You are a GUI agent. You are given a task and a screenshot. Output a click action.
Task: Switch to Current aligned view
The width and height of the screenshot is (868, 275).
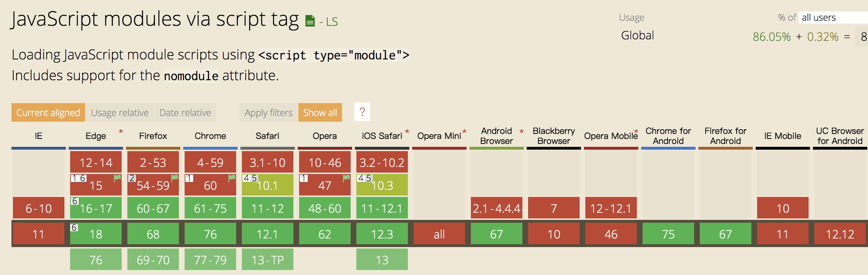tap(48, 112)
